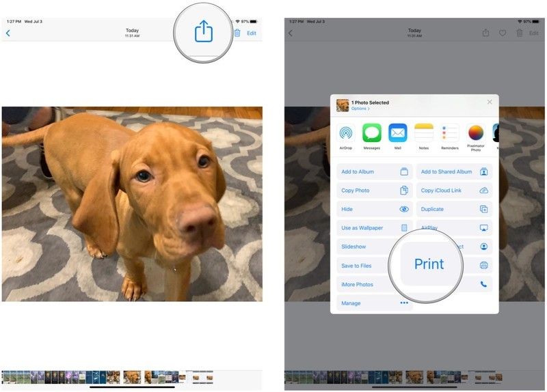Select Copy iCloud Link action
The image size is (547, 392).
coord(454,191)
